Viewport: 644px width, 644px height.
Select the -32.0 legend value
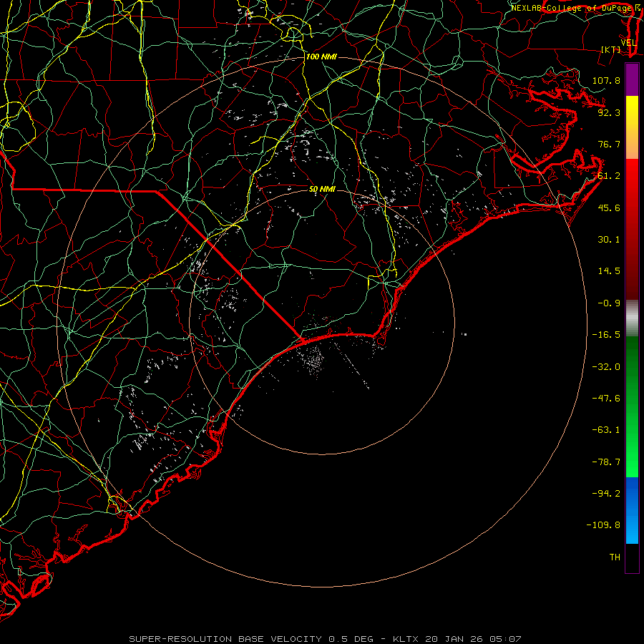point(606,367)
